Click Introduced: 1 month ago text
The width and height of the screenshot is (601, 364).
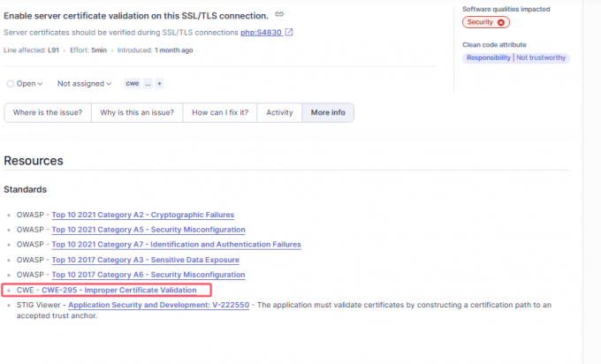coord(155,50)
